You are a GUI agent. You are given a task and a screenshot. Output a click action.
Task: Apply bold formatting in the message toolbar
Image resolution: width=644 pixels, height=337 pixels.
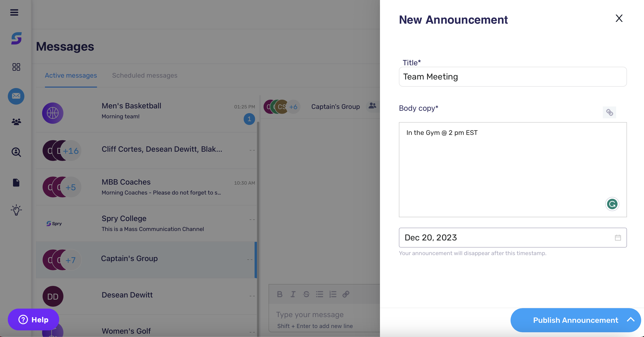coord(280,294)
